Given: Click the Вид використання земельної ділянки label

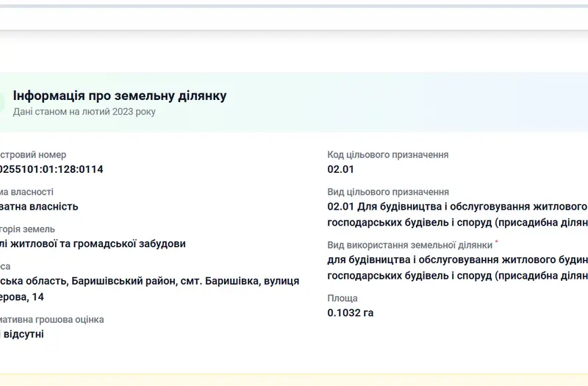Looking at the screenshot, I should [x=410, y=245].
